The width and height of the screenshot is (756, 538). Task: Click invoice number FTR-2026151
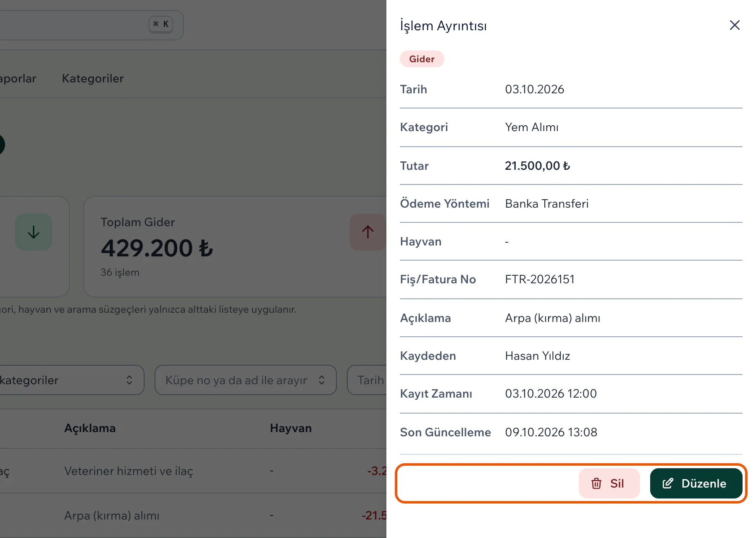coord(540,280)
